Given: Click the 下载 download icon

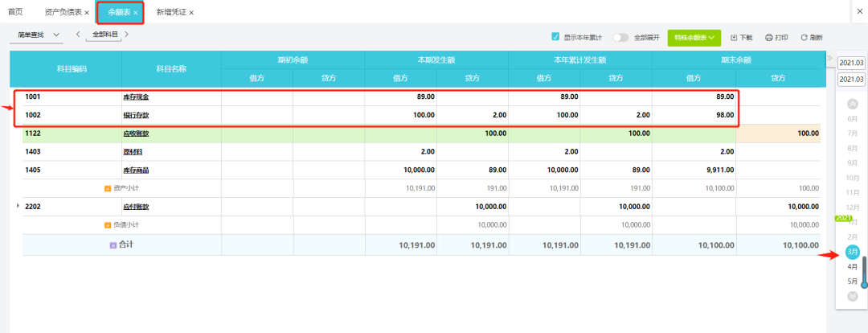Looking at the screenshot, I should click(x=734, y=38).
